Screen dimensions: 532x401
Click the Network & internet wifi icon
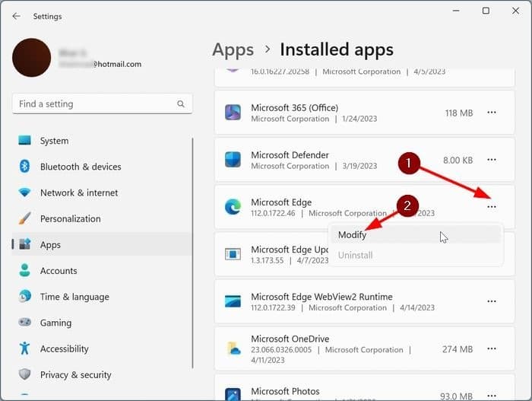pos(24,193)
